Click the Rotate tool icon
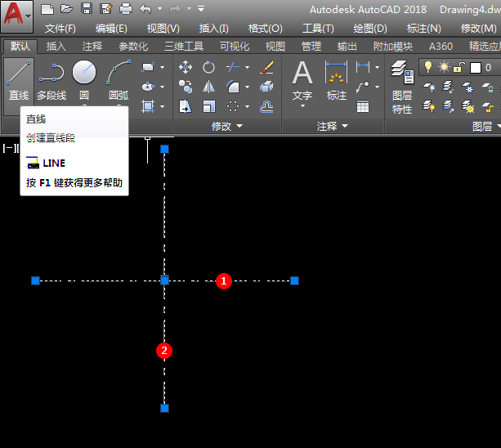Screen dimensions: 501x448 (209, 67)
